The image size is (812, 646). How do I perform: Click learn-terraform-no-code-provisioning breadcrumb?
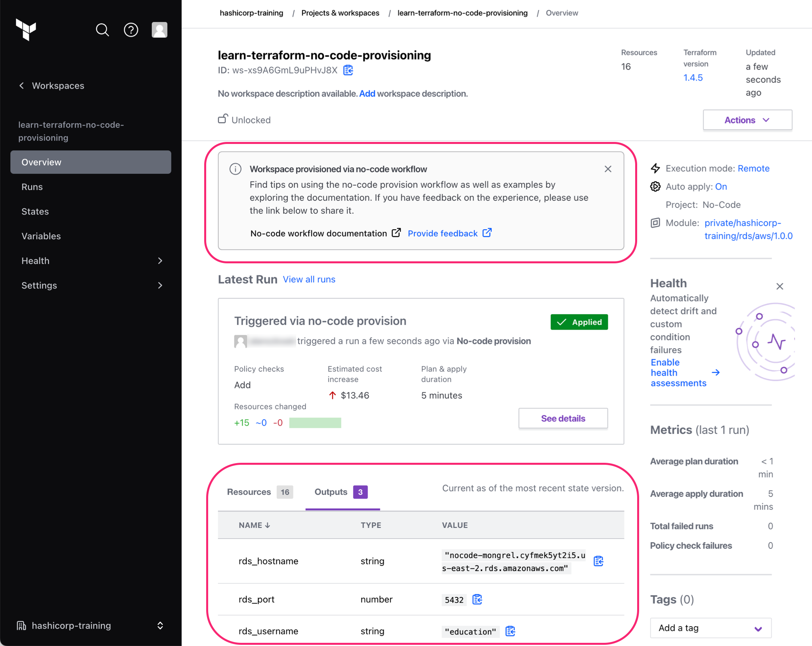462,13
